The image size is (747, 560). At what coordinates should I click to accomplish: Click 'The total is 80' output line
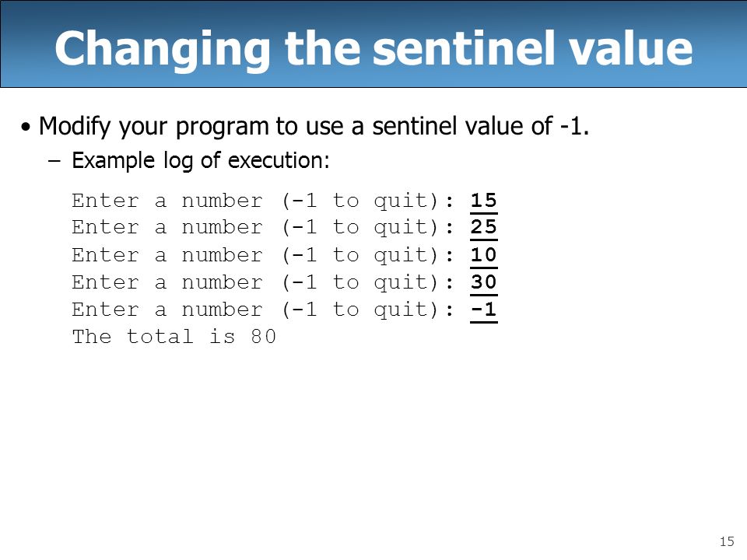[x=174, y=337]
